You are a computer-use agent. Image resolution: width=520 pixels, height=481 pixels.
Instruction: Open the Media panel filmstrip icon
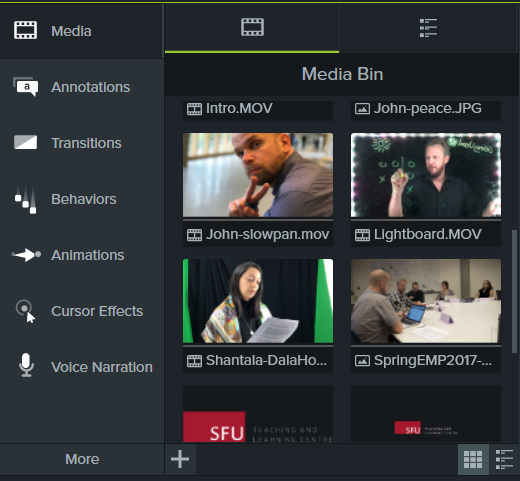coord(25,30)
